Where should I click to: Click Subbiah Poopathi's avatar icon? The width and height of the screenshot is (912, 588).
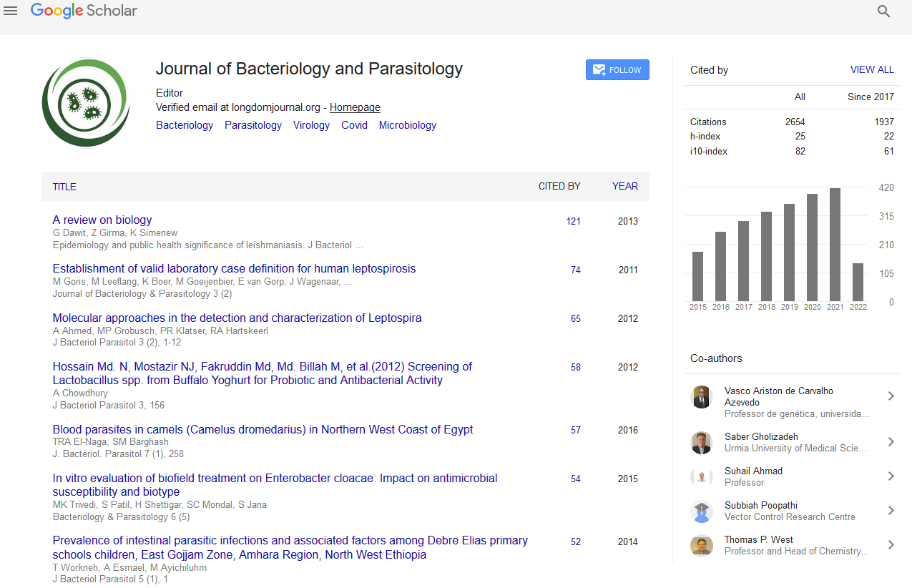click(x=702, y=511)
